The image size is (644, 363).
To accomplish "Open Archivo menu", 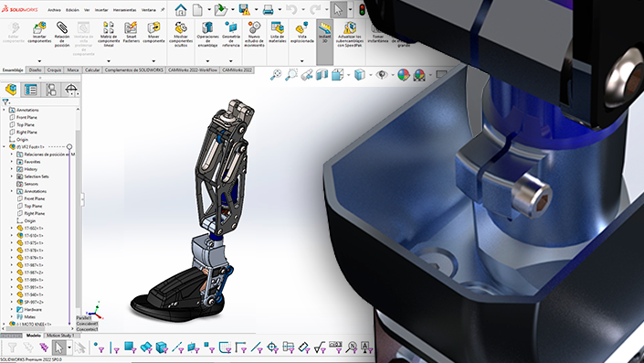I will coord(54,10).
